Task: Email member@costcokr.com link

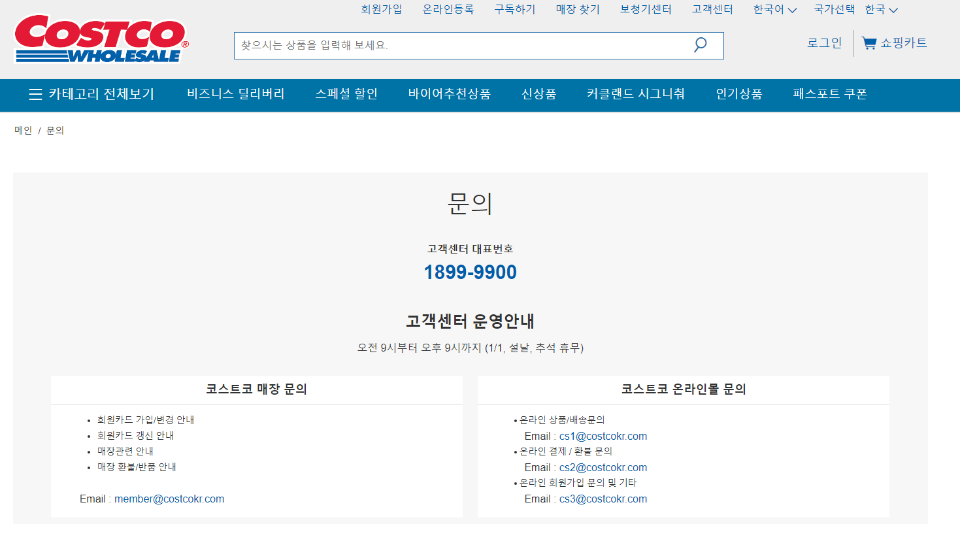Action: (169, 499)
